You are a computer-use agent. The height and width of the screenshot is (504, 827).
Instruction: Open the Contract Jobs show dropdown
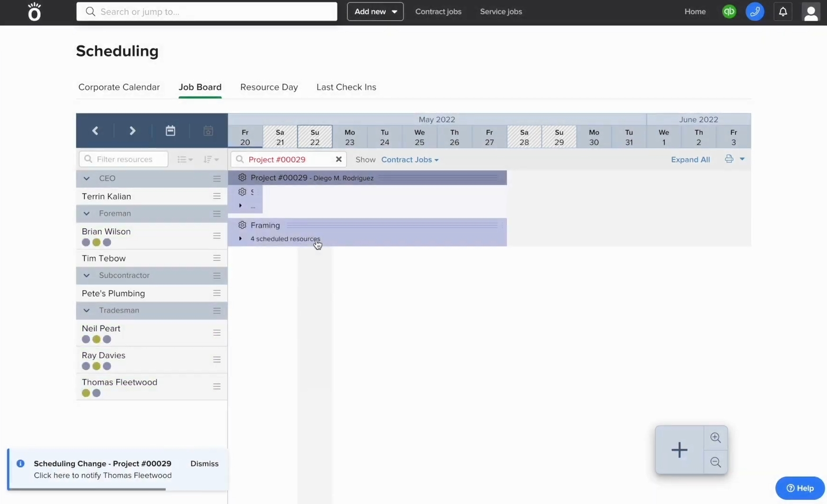pos(410,159)
